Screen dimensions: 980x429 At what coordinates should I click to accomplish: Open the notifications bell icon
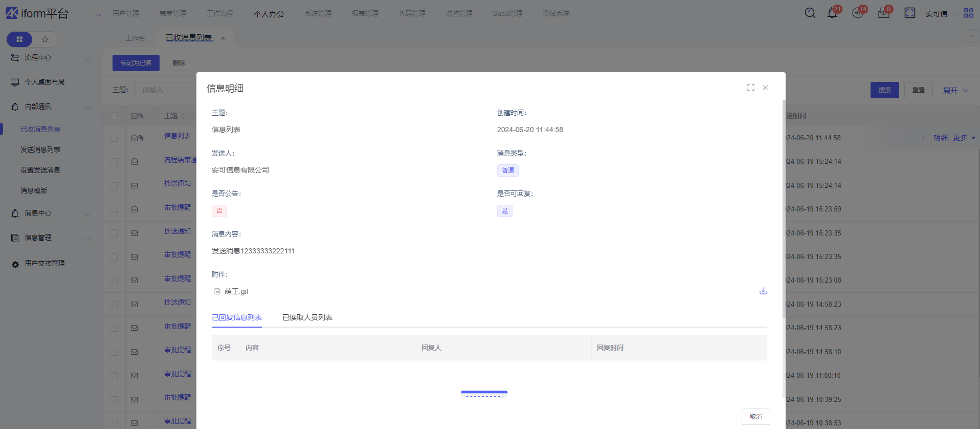(832, 13)
